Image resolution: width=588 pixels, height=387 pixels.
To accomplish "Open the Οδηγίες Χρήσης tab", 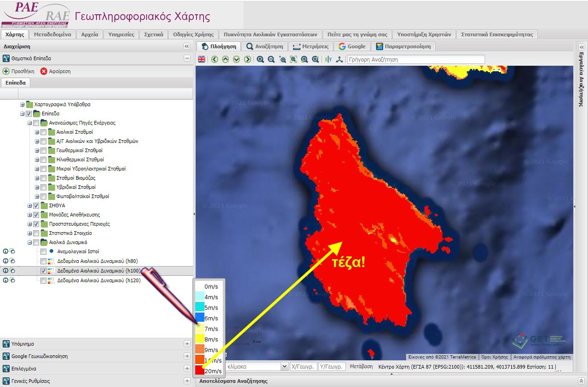I will click(x=193, y=34).
